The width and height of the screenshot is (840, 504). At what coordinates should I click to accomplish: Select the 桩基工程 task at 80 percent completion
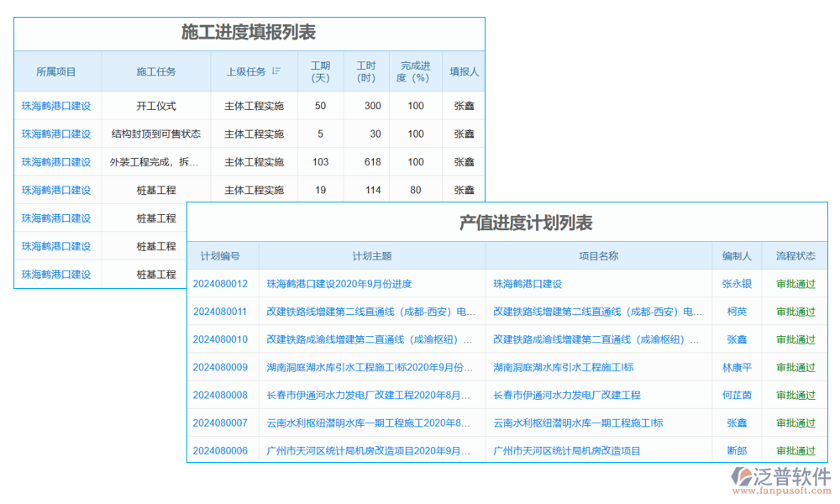[x=156, y=190]
